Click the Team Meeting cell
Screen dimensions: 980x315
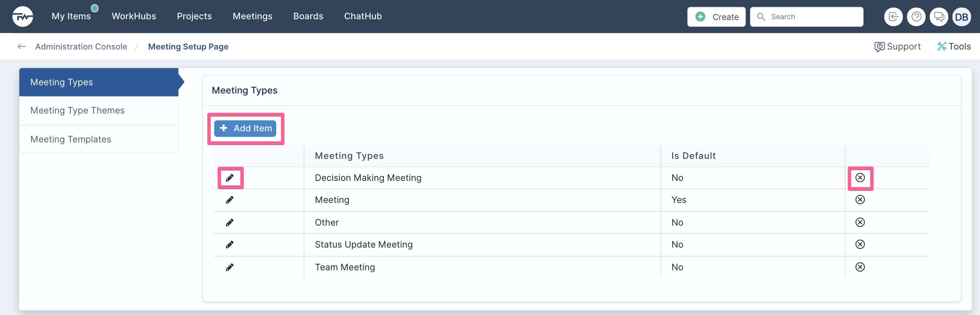(482, 267)
